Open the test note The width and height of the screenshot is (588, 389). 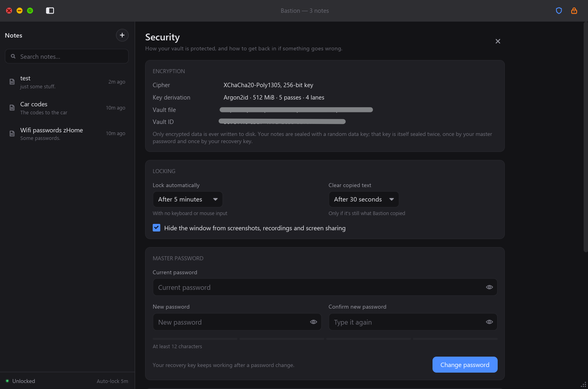tap(67, 82)
